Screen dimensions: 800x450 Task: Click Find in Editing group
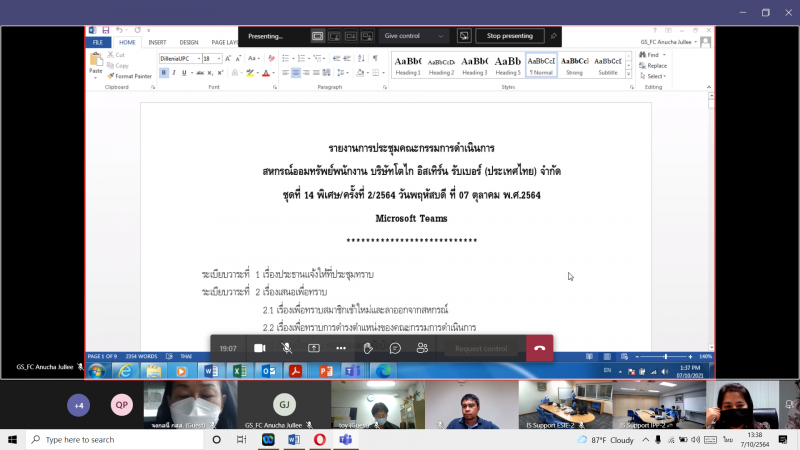649,55
